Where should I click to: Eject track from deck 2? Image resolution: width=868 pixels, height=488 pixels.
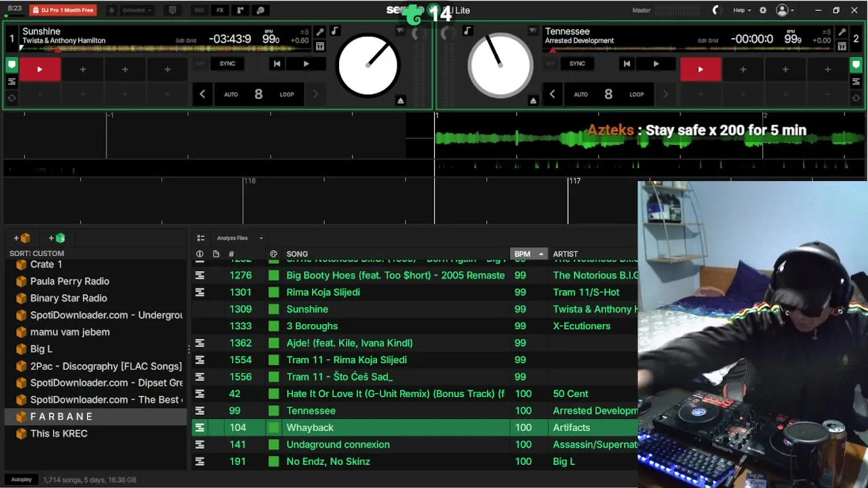tap(533, 100)
